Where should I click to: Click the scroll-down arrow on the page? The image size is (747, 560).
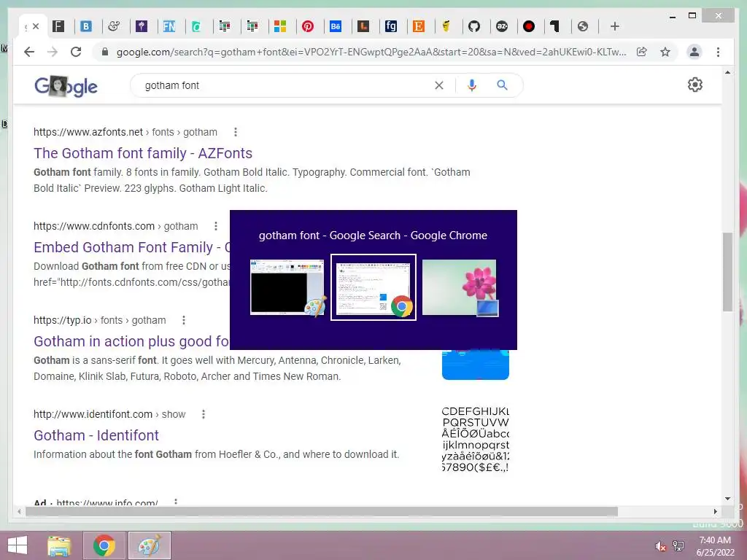[x=727, y=499]
